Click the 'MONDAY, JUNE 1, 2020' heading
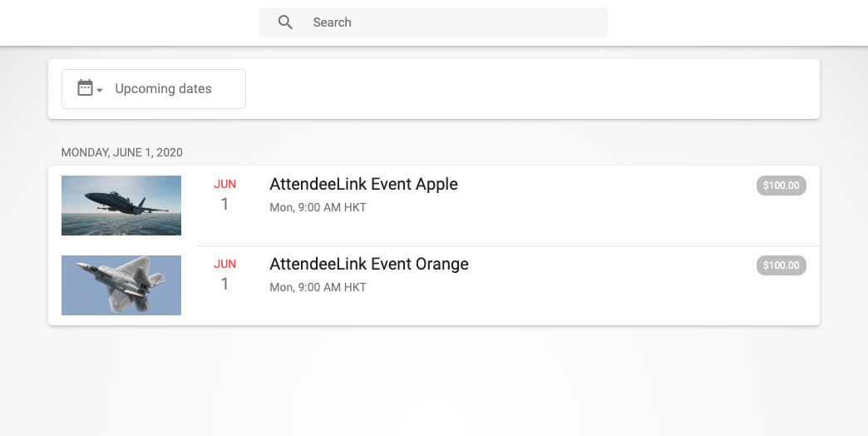 coord(121,152)
